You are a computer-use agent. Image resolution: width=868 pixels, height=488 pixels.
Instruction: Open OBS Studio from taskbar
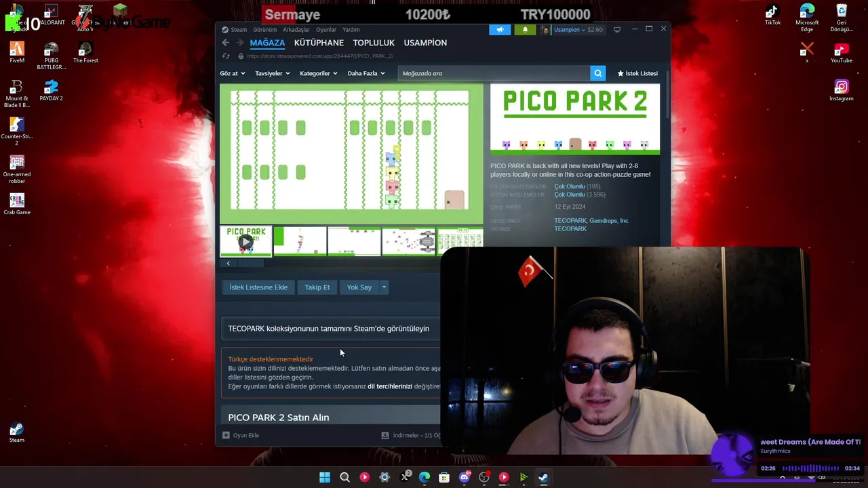click(484, 477)
